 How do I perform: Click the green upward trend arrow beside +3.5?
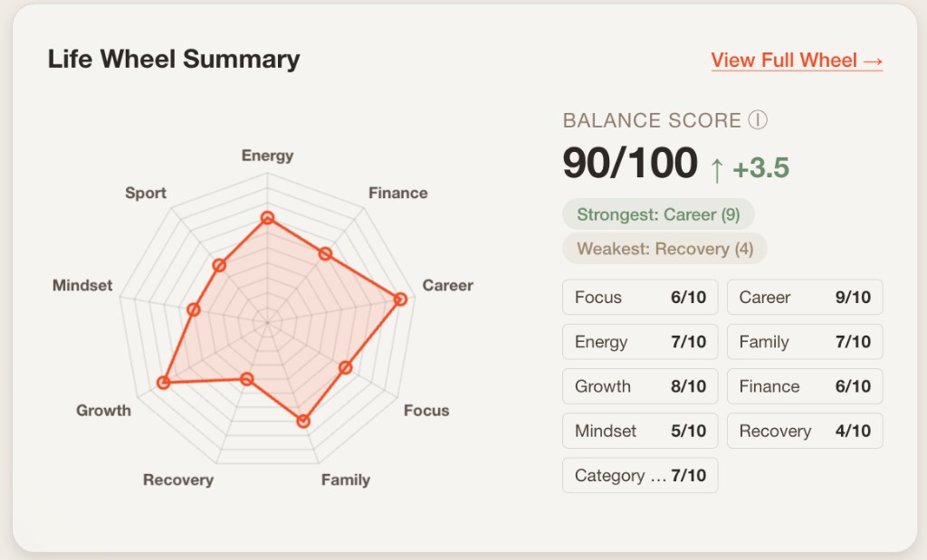718,166
